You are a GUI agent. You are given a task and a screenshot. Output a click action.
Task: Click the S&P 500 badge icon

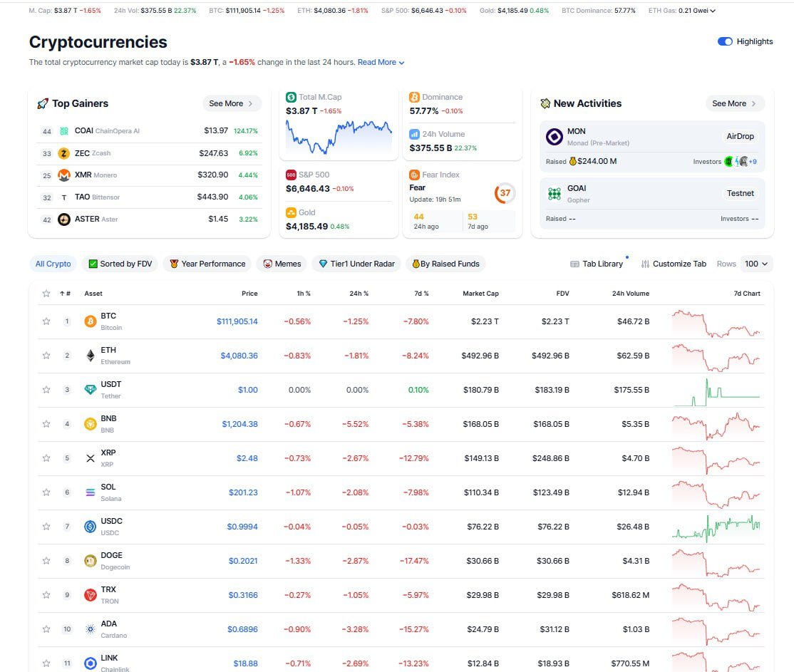(292, 174)
